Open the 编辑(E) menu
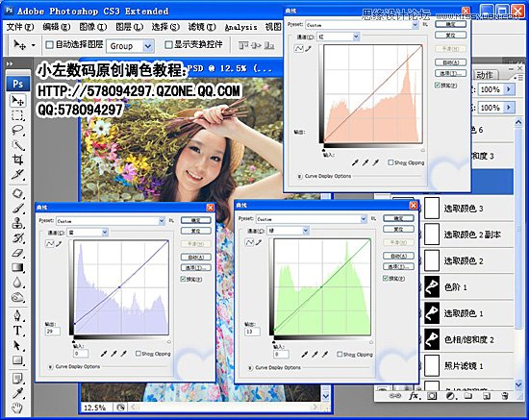This screenshot has width=529, height=420. point(57,27)
